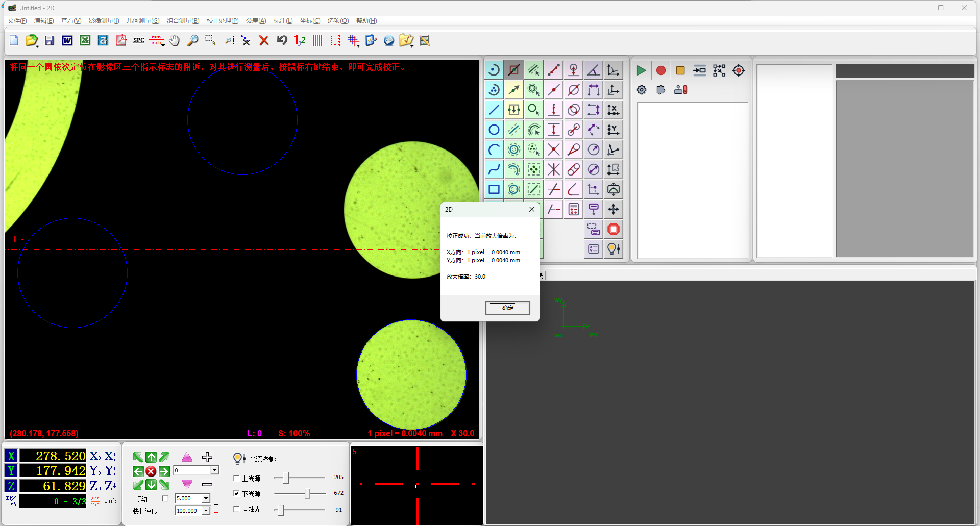Select the rectangle measurement tool
This screenshot has width=980, height=526.
pos(494,189)
